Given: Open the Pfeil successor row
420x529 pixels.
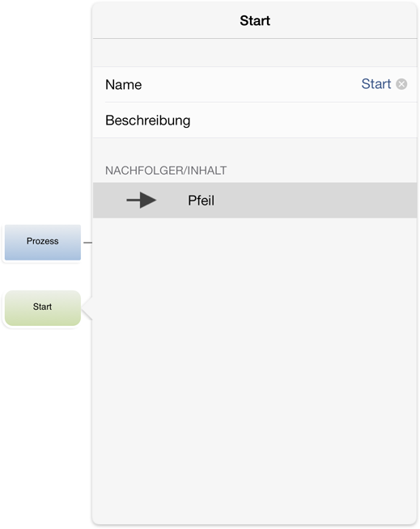Looking at the screenshot, I should pyautogui.click(x=255, y=201).
